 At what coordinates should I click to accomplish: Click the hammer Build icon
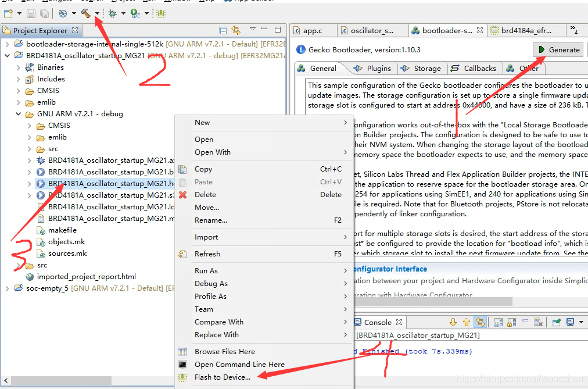(x=86, y=14)
